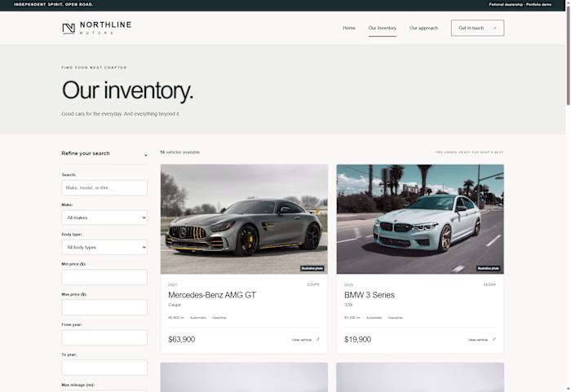Click the Mercedes-Benz AMG GT title
This screenshot has height=392, width=571.
point(212,295)
